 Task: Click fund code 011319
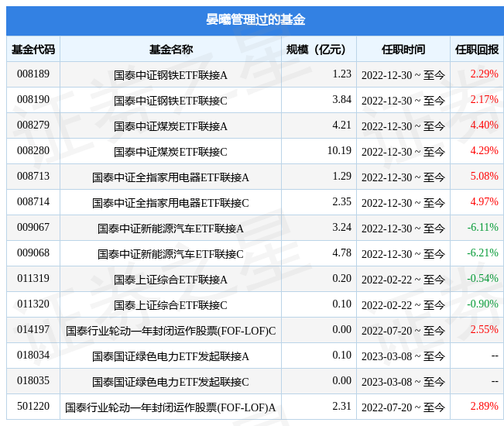[33, 278]
